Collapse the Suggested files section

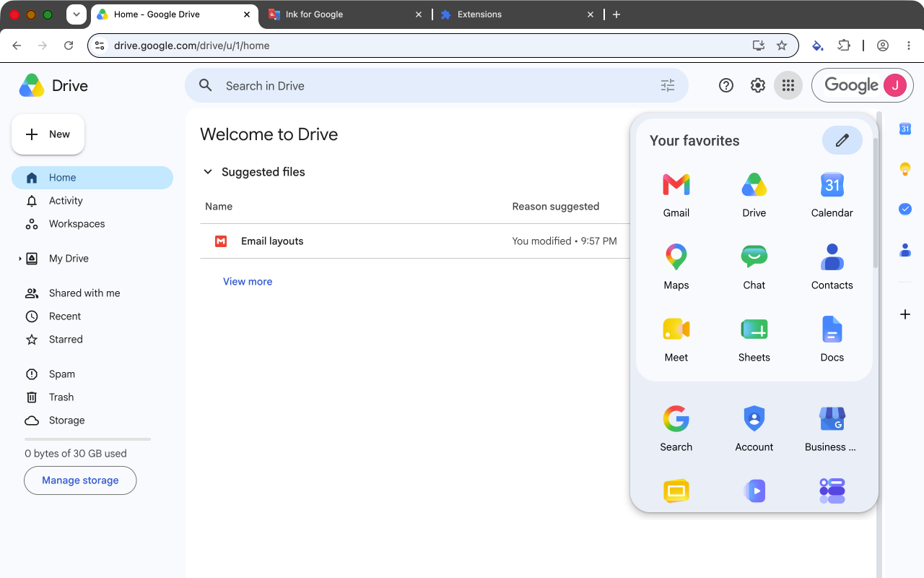pyautogui.click(x=208, y=172)
